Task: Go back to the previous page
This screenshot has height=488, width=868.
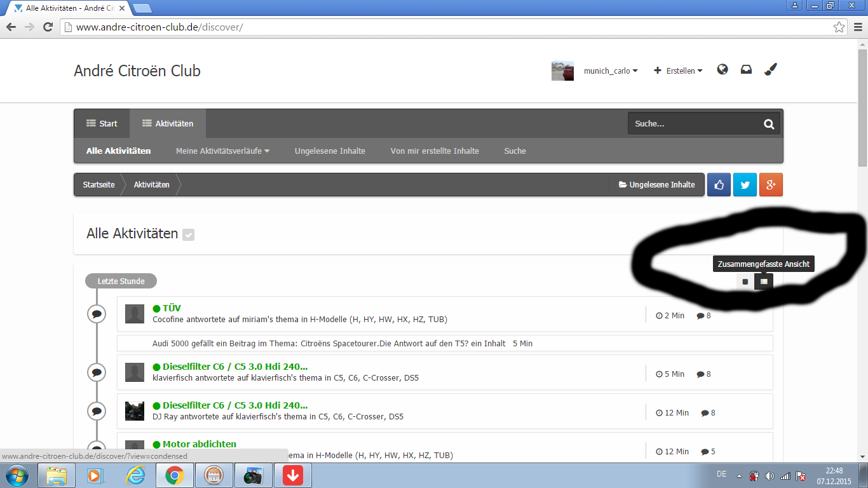Action: 11,27
